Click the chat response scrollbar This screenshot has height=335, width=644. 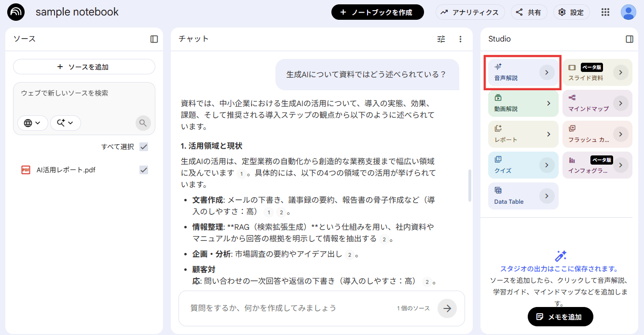tap(470, 185)
